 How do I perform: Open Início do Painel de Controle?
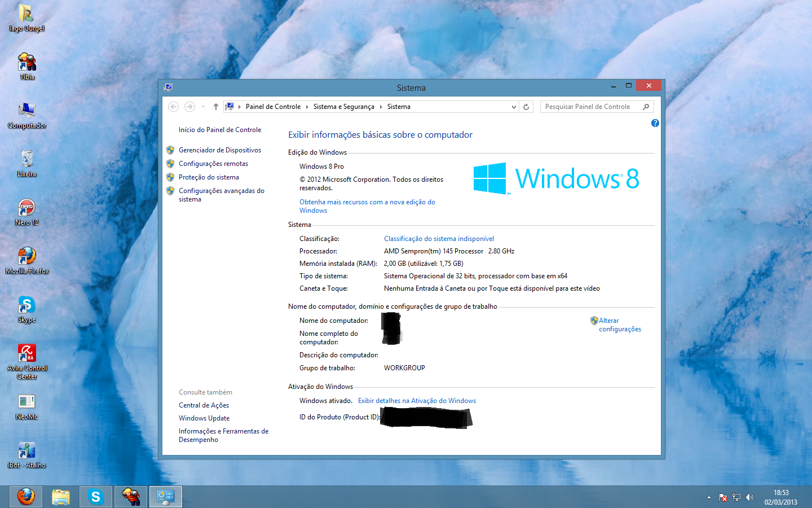(x=220, y=130)
